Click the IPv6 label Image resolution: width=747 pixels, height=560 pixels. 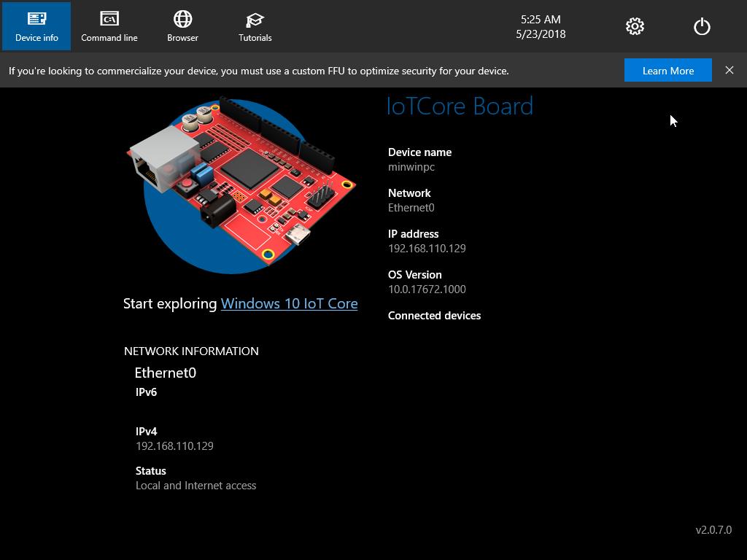(146, 392)
